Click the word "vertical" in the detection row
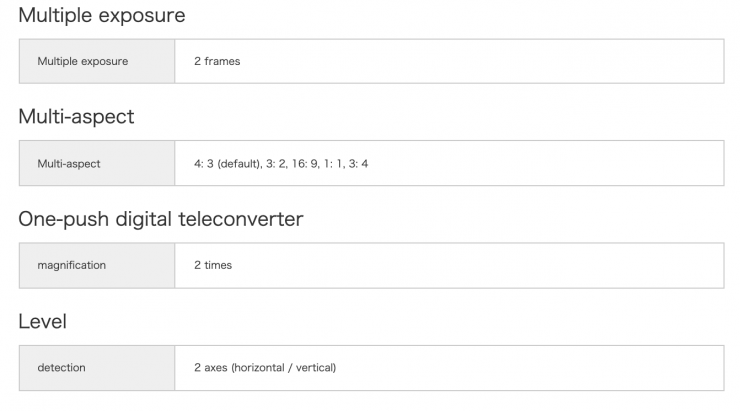Screen dimensions: 740x411 point(314,367)
